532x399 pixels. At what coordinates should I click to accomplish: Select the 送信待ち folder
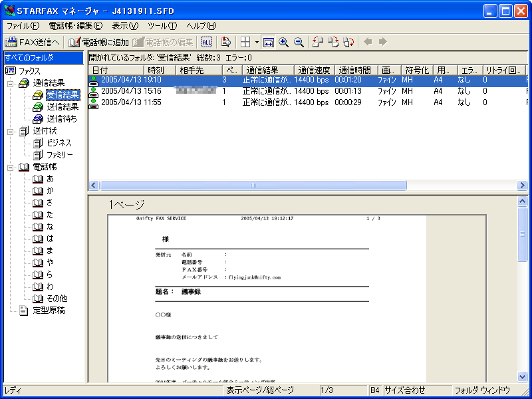point(62,119)
